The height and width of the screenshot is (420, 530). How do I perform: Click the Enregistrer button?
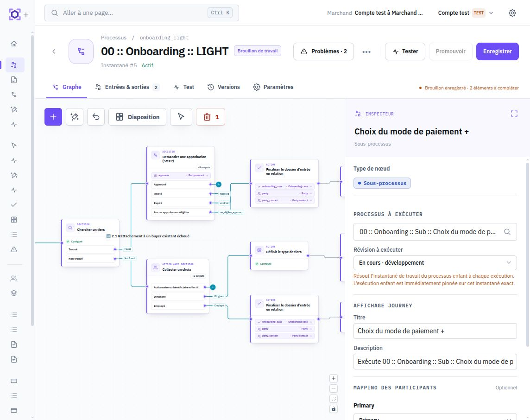pyautogui.click(x=497, y=51)
